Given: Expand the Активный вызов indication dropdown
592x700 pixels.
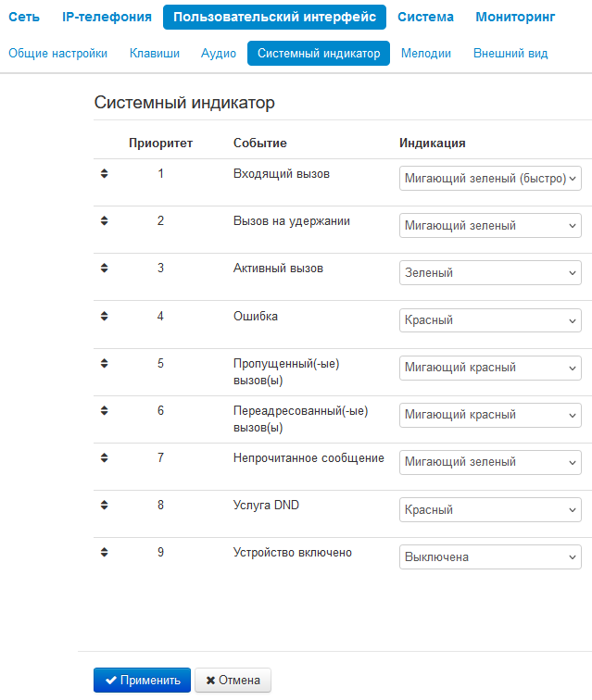Looking at the screenshot, I should pyautogui.click(x=490, y=273).
